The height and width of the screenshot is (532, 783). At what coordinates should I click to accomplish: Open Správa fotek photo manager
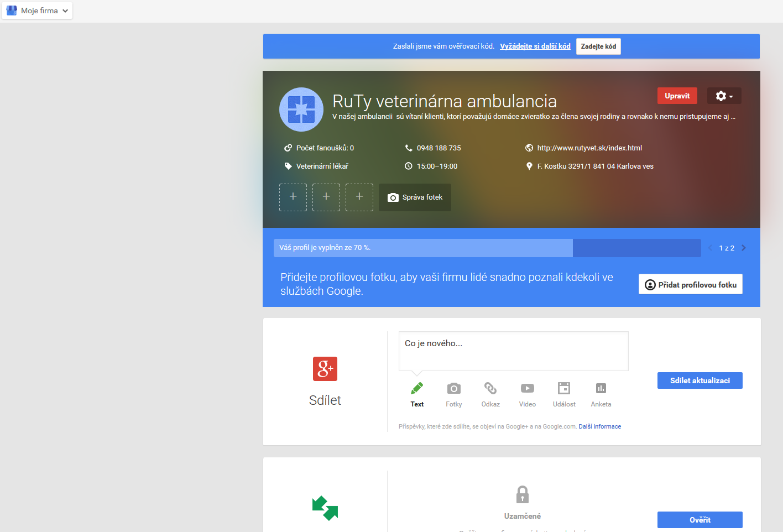coord(415,197)
